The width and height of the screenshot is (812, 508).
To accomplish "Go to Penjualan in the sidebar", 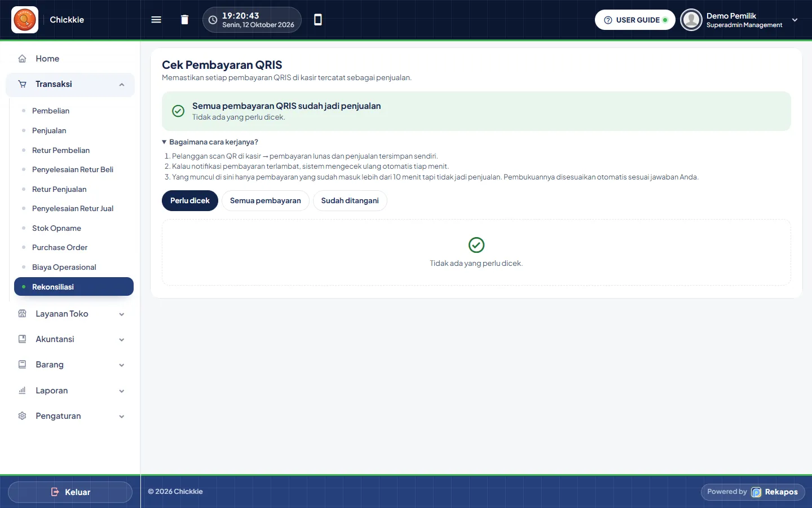I will coord(49,130).
